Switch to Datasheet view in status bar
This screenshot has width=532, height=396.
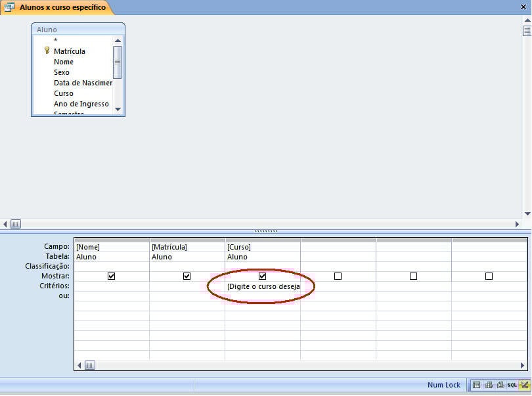click(x=476, y=385)
